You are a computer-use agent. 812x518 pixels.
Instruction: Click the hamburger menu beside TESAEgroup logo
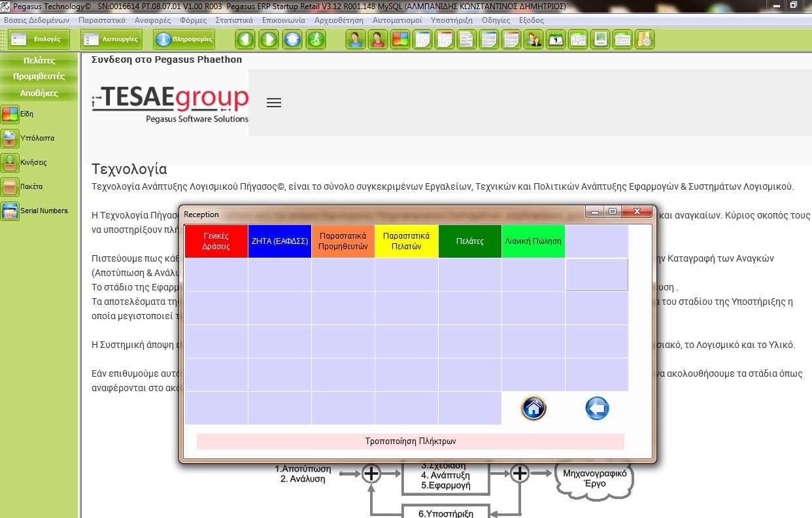coord(274,103)
